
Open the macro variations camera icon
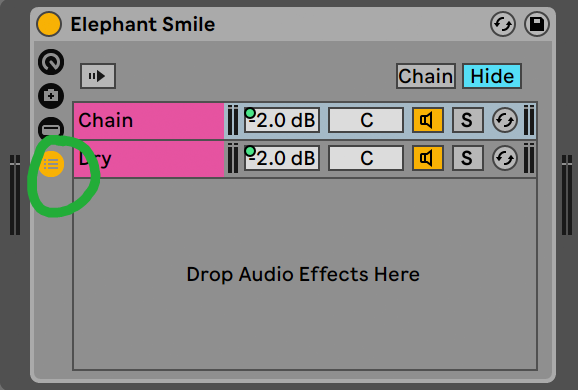51,95
